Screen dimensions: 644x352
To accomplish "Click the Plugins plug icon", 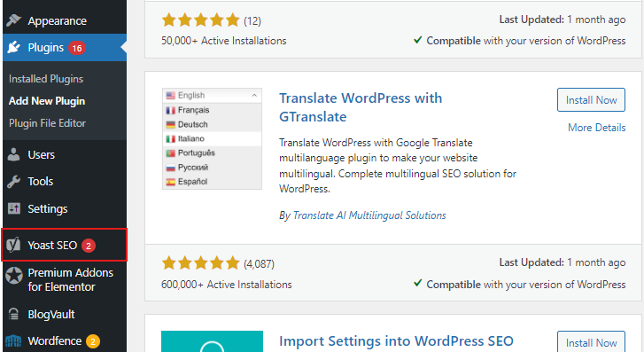I will coord(13,47).
